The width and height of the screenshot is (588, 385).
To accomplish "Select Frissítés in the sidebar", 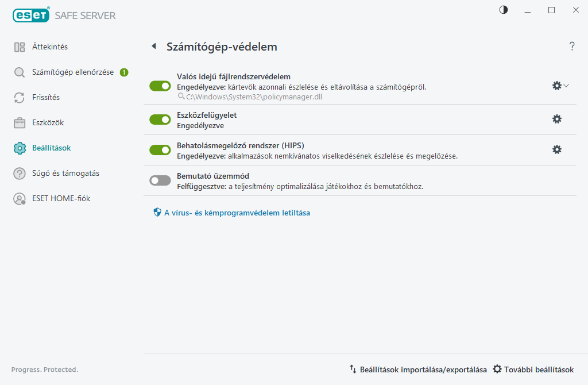I will point(45,97).
